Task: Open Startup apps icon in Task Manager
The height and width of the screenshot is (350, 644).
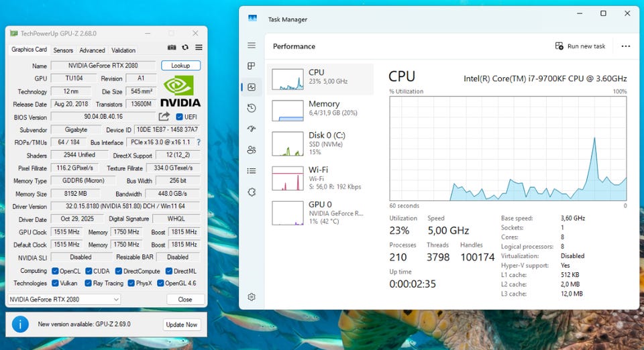Action: (252, 129)
